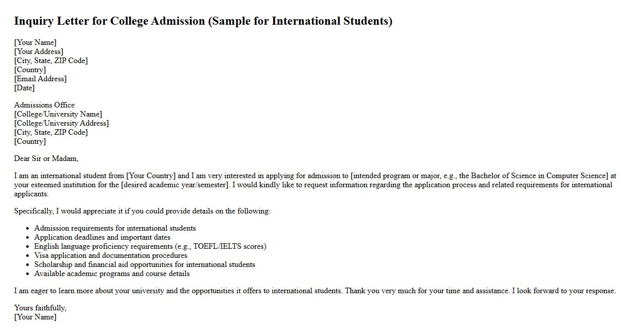Click the first [Your Name] placeholder at top
The image size is (644, 328).
(35, 42)
